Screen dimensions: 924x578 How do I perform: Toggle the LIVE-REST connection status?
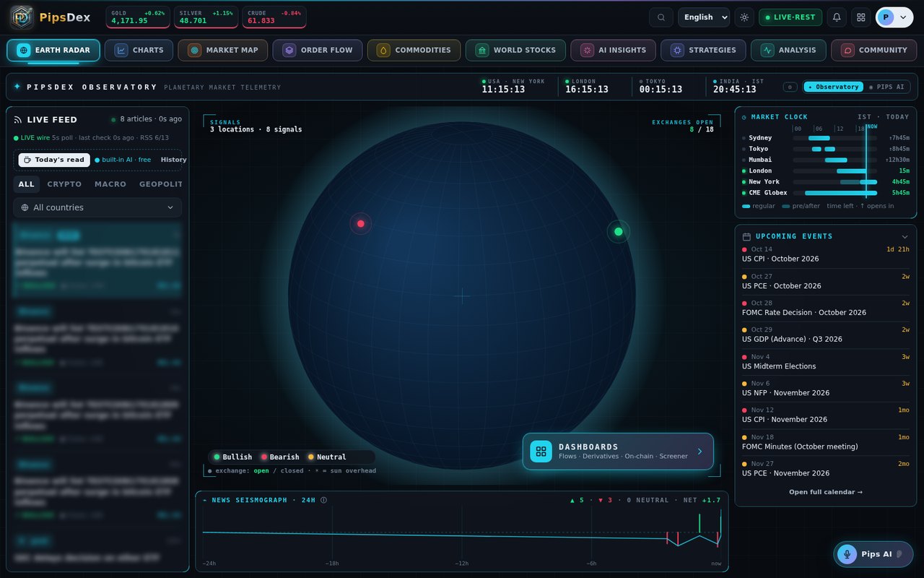(790, 17)
